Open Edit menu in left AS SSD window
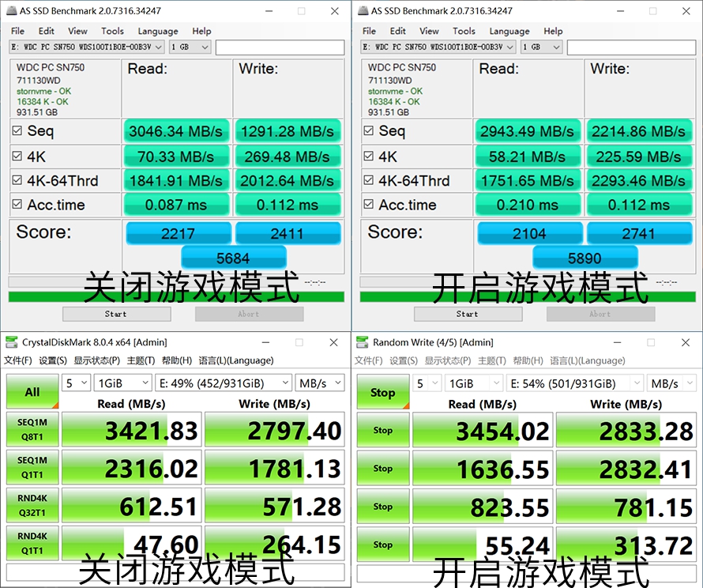 [46, 31]
